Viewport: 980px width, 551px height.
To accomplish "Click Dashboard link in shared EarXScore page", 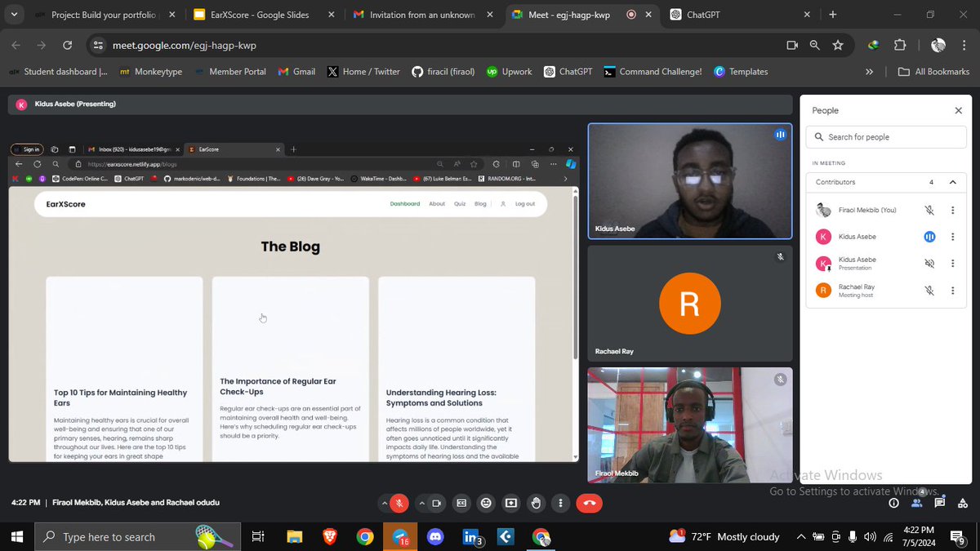I will click(x=405, y=204).
